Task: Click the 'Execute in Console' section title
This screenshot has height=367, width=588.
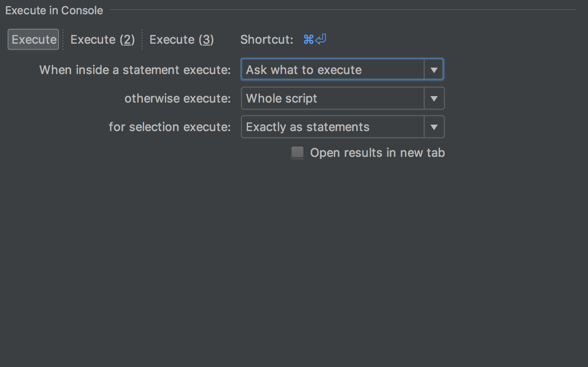Action: point(54,10)
